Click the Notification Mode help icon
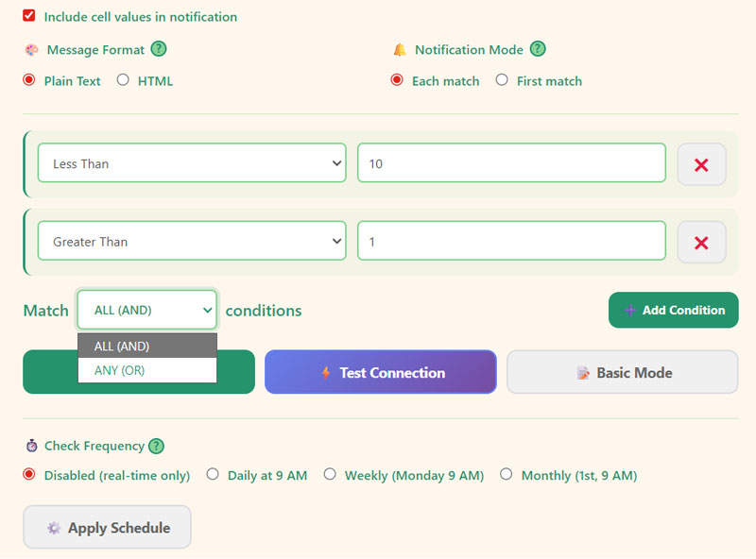Image resolution: width=756 pixels, height=559 pixels. click(539, 49)
